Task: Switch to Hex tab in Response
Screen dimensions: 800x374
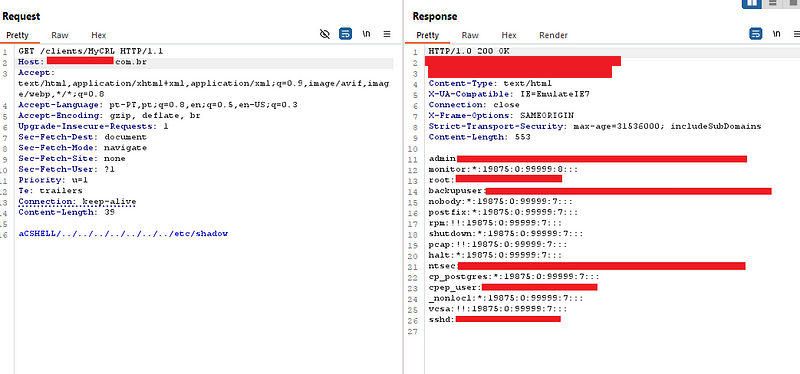Action: coord(509,35)
